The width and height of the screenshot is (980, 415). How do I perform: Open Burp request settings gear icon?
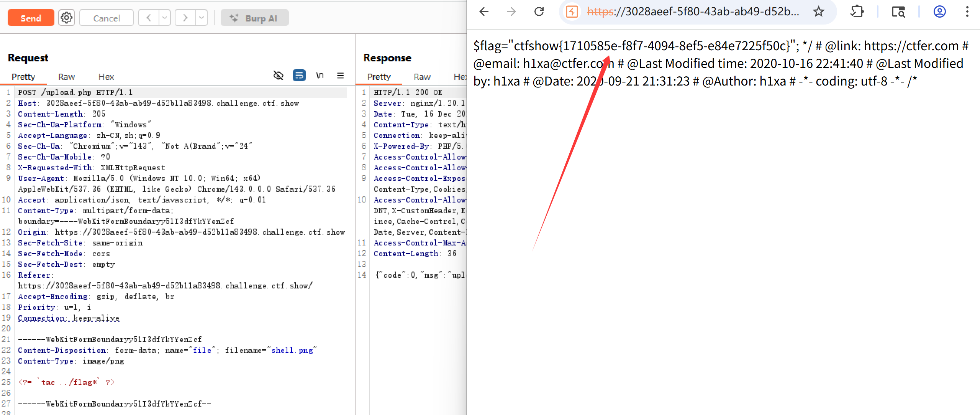[x=67, y=18]
